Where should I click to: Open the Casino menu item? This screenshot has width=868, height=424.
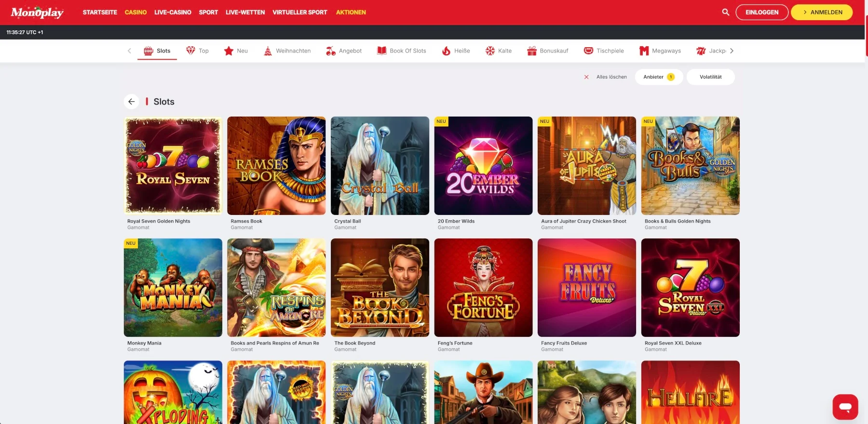136,13
